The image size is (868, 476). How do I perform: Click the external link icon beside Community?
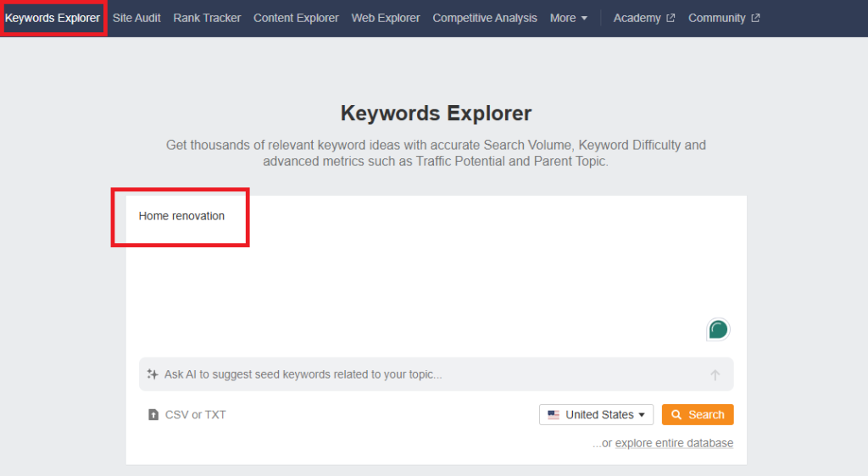[x=755, y=19]
